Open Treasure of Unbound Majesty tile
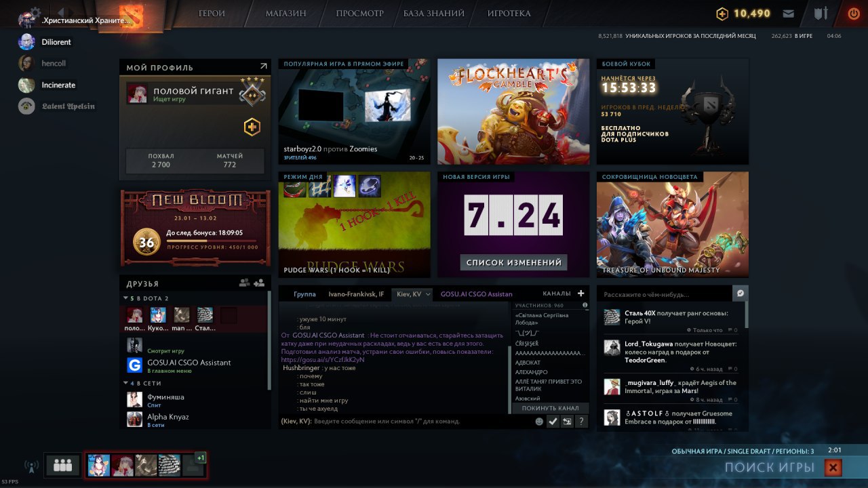This screenshot has height=488, width=868. click(673, 224)
